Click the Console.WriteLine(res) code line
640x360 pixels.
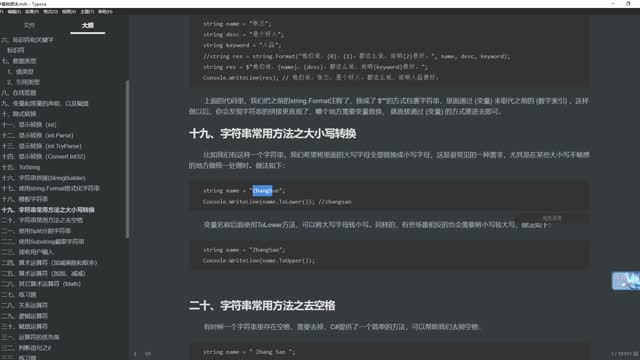tap(320, 78)
